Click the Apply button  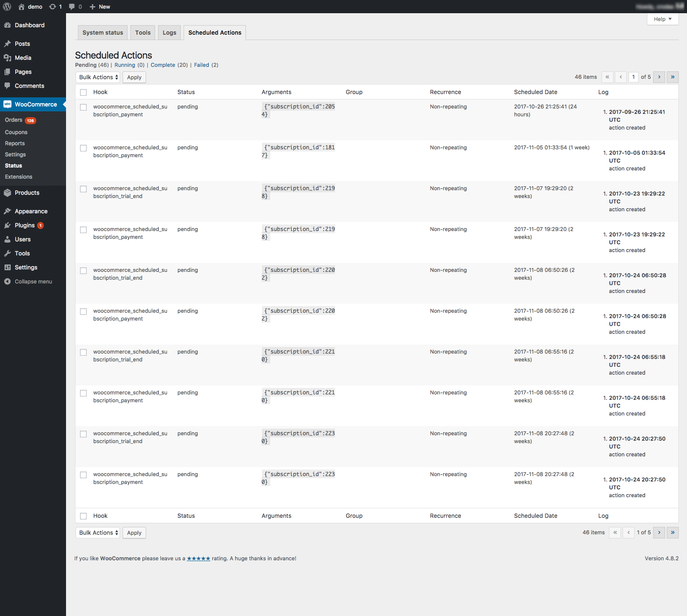[x=134, y=77]
